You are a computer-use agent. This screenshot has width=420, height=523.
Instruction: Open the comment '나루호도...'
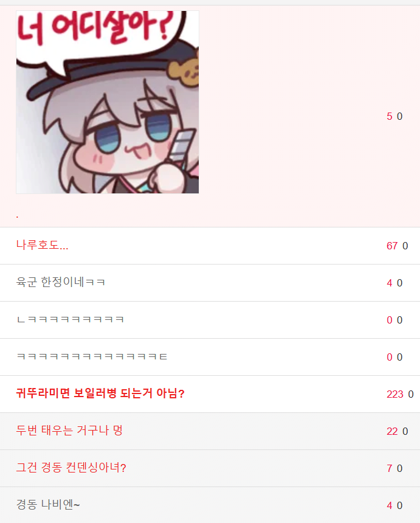pyautogui.click(x=42, y=245)
